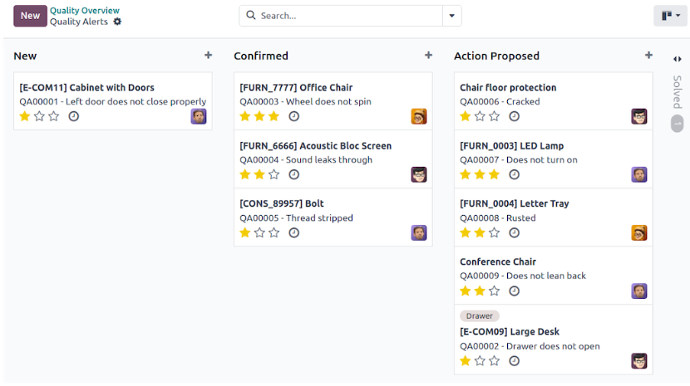Open the Conference Chair alert card
This screenshot has width=690, height=386.
click(x=553, y=276)
